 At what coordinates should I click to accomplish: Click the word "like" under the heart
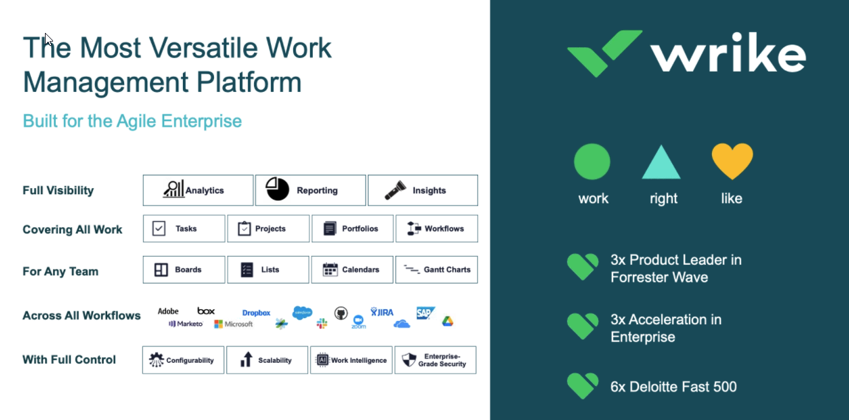point(732,199)
